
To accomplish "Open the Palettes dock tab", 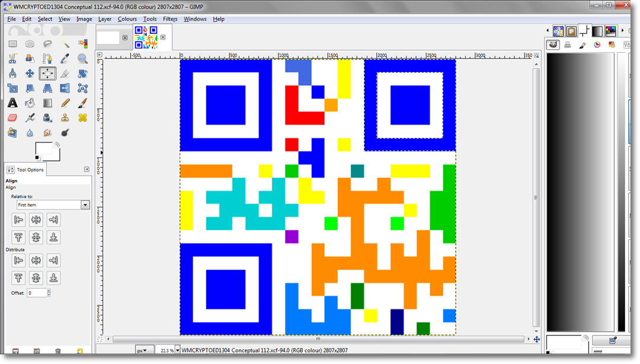I will (610, 31).
